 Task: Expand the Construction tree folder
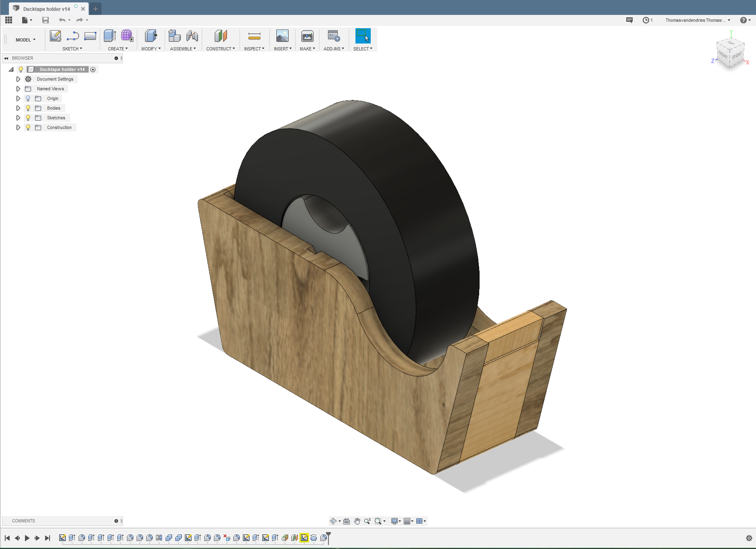[18, 127]
